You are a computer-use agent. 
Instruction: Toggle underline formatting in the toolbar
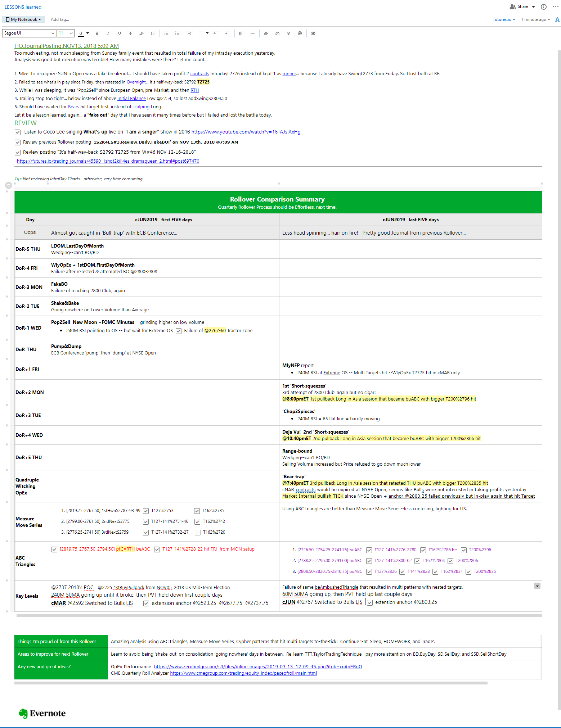(x=120, y=33)
